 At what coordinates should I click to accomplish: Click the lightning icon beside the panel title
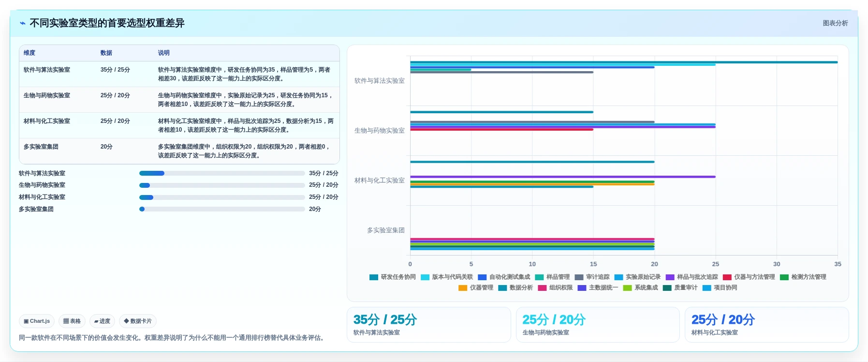coord(23,23)
